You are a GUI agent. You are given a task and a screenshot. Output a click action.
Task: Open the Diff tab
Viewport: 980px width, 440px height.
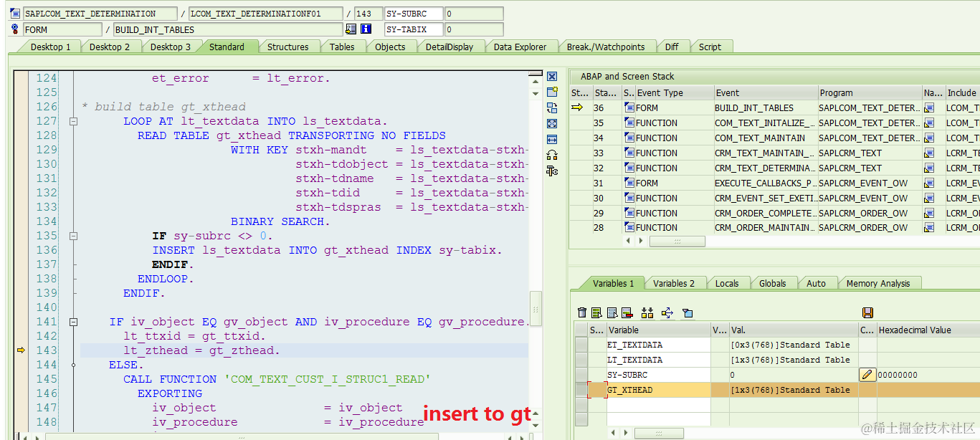tap(672, 47)
